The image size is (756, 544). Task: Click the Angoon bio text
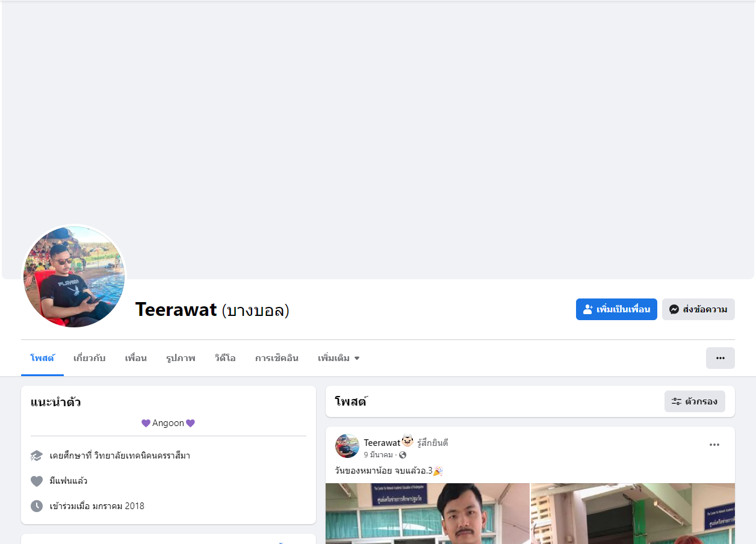point(168,423)
